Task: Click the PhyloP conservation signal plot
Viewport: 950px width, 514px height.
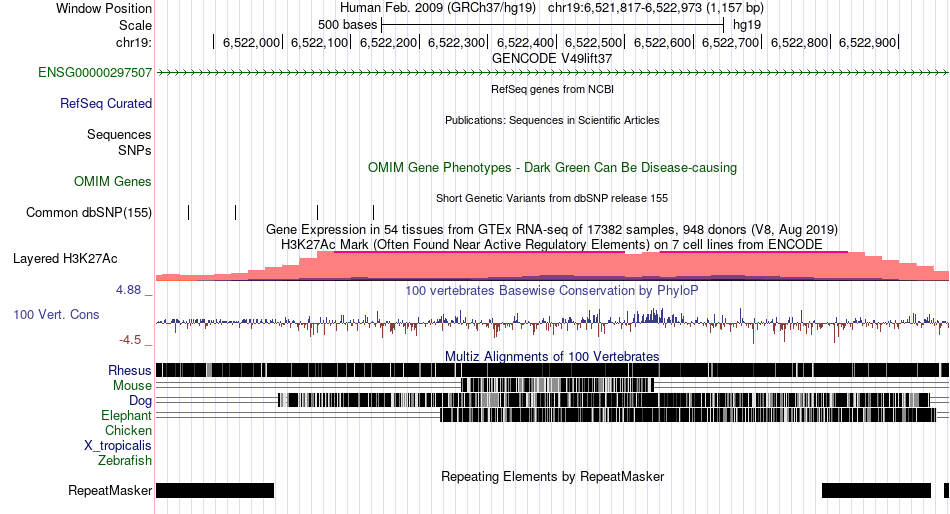Action: (x=552, y=324)
